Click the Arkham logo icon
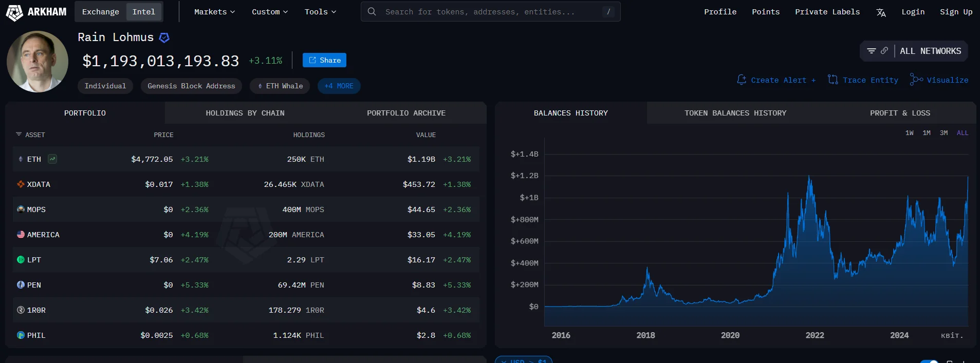980x363 pixels. point(14,12)
